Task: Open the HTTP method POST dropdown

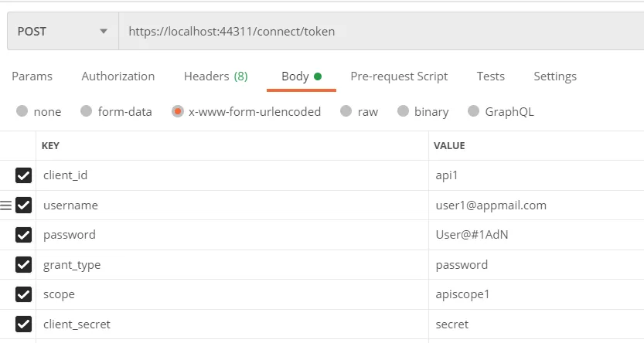Action: coord(62,32)
